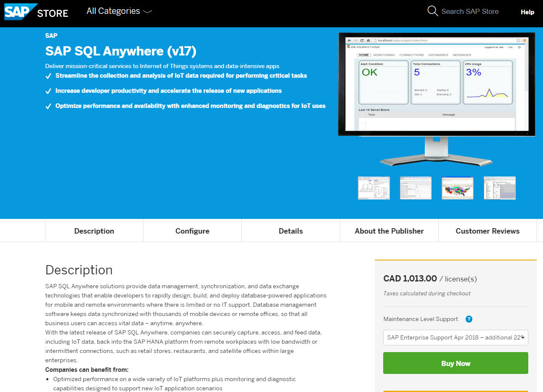Click the SAP SQL Anywhere (v17) title
Screen dimensions: 543x392
tap(121, 51)
